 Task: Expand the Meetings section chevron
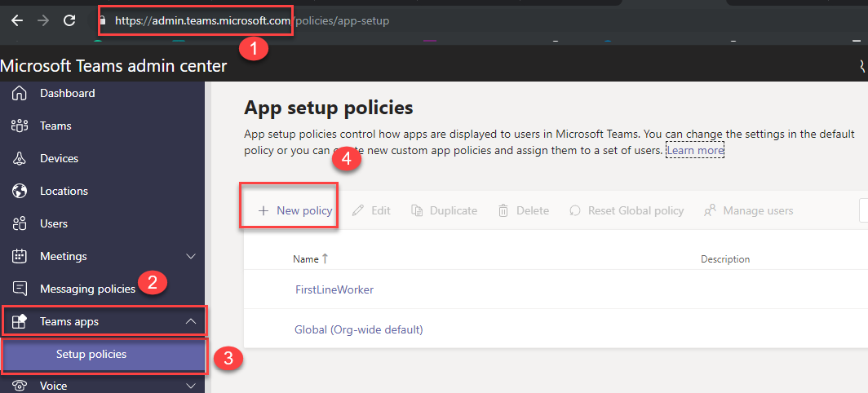[x=191, y=256]
